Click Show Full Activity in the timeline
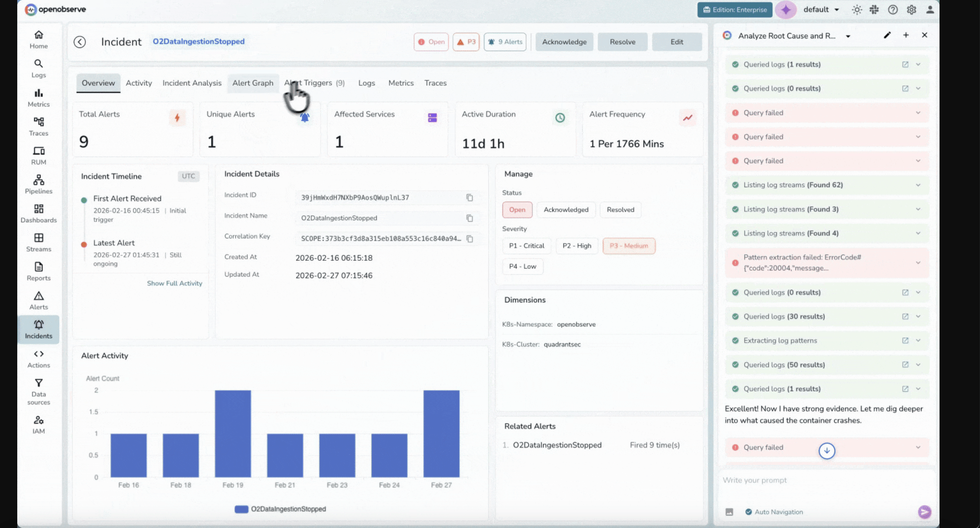 [x=175, y=283]
